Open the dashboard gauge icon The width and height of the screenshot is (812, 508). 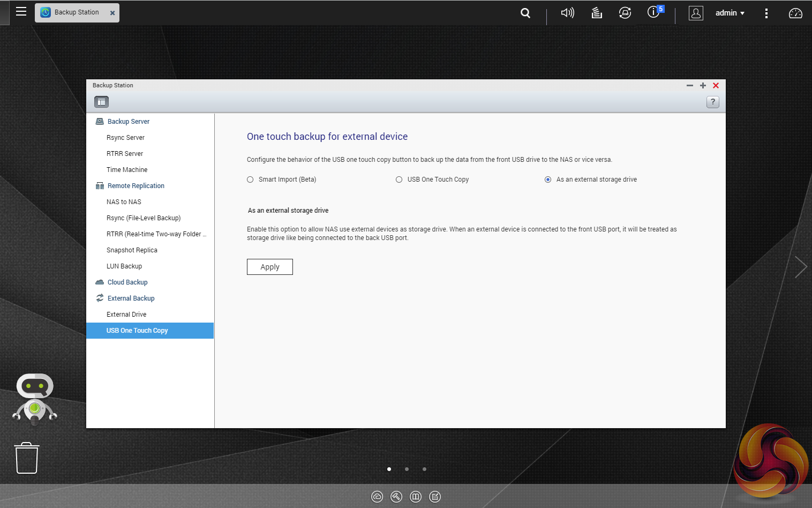click(x=795, y=13)
